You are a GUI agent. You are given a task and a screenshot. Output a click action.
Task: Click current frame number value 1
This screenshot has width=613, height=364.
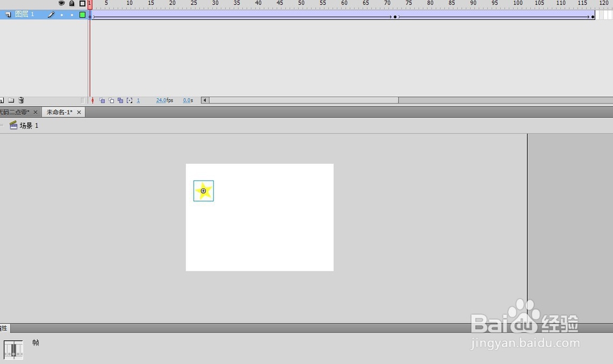[x=138, y=100]
